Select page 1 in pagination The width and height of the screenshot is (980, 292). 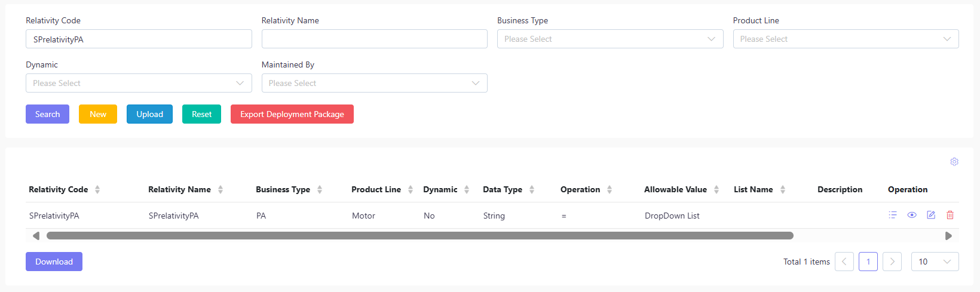(868, 262)
